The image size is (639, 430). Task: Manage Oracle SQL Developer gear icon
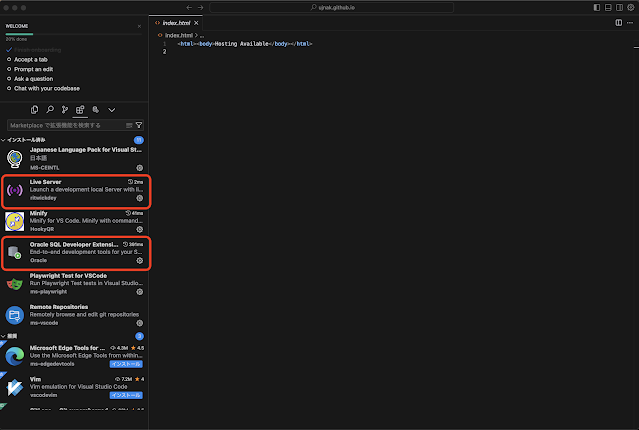point(140,261)
